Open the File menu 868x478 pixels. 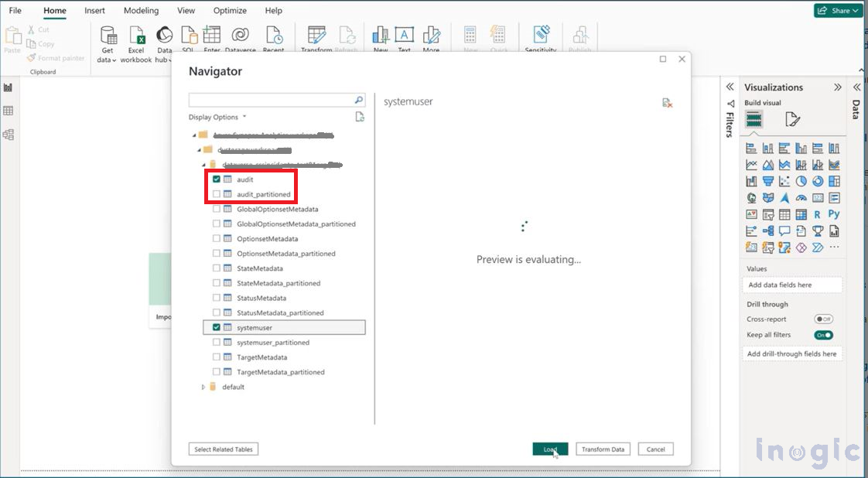pos(15,11)
